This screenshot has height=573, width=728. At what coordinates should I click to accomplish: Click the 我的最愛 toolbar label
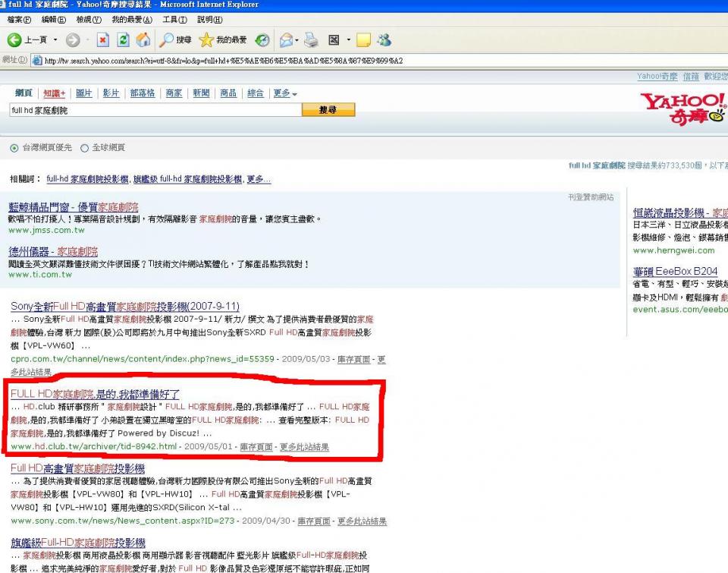[x=231, y=40]
